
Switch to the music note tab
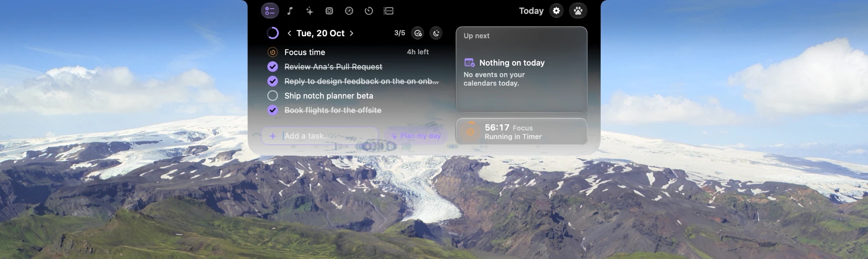[x=290, y=11]
